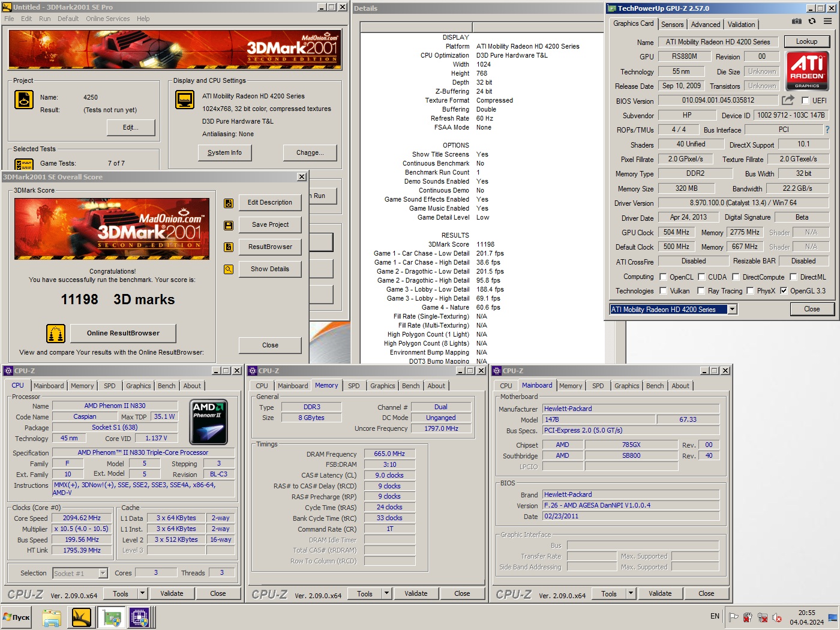Toggle the Vulkan checkbox
Screen dimensions: 840x630
coord(663,291)
